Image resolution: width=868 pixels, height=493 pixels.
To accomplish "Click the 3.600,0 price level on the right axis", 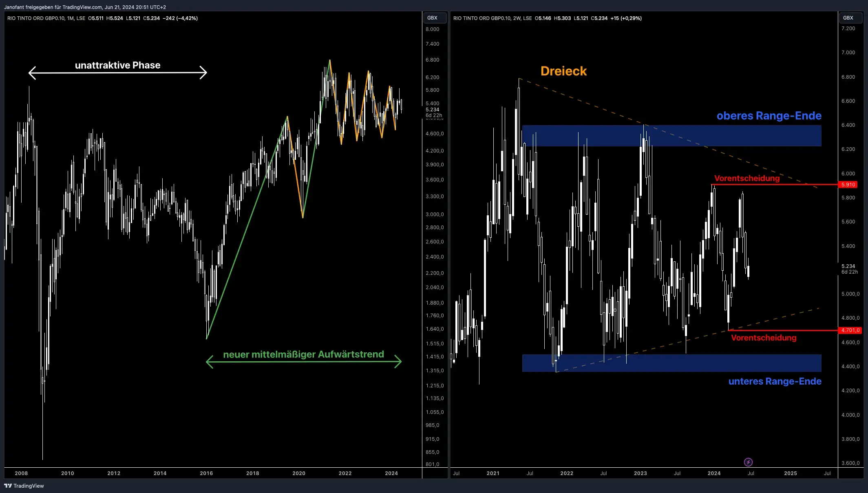I will pos(850,463).
